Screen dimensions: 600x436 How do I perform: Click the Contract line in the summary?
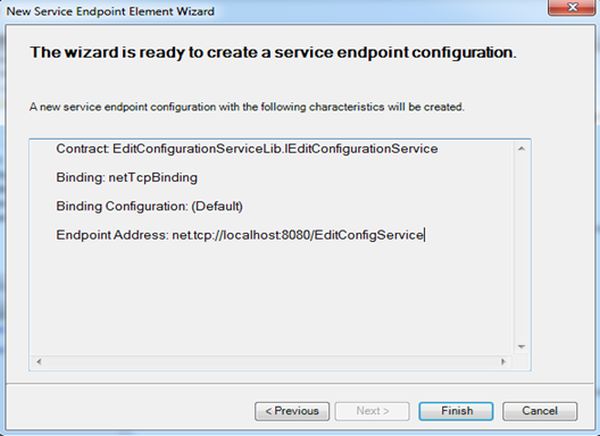coord(247,149)
